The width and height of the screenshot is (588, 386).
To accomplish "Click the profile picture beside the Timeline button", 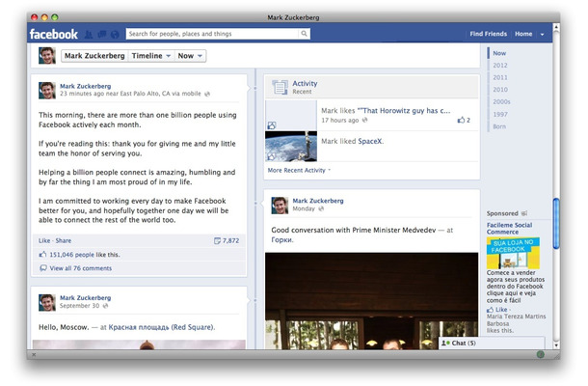I will [47, 56].
